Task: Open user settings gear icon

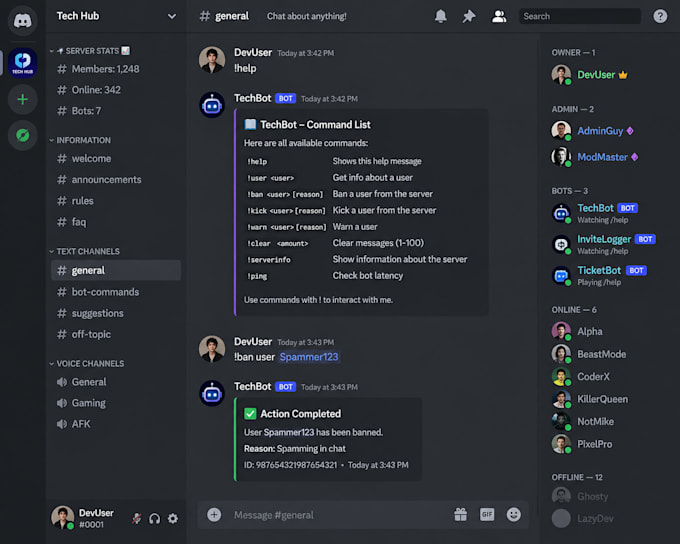Action: pyautogui.click(x=173, y=518)
